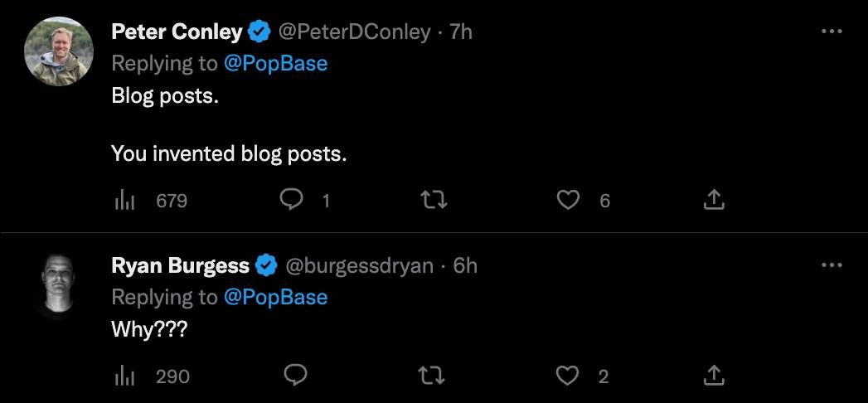
Task: Retweet Peter Conley's blog posts tweet
Action: point(433,200)
